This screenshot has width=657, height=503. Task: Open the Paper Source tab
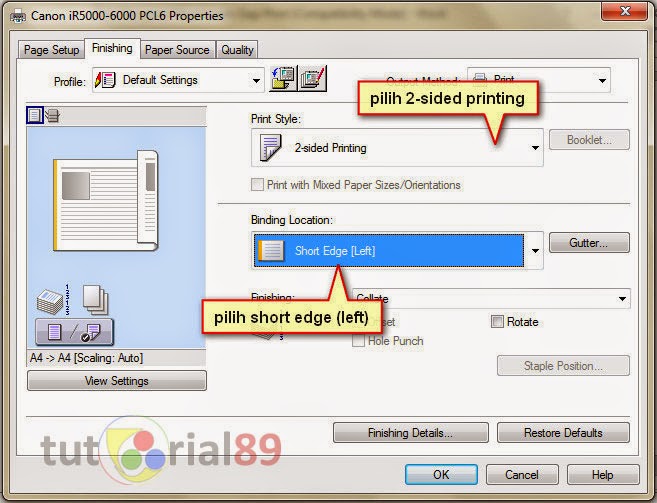(177, 50)
